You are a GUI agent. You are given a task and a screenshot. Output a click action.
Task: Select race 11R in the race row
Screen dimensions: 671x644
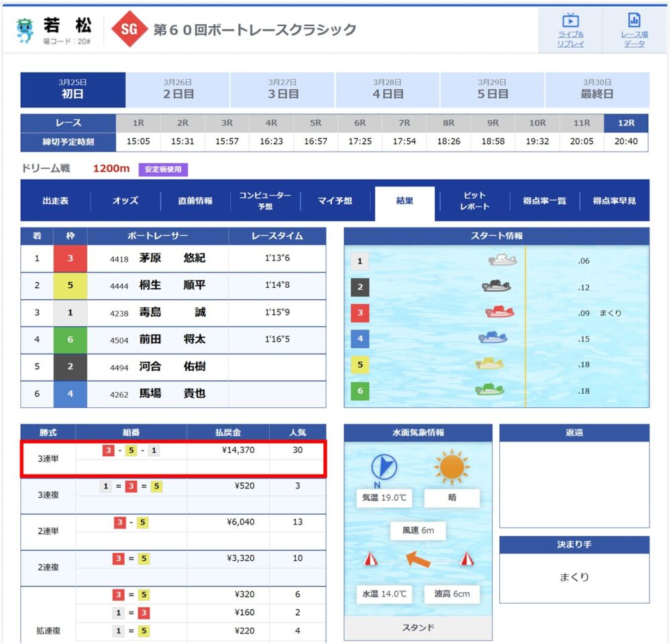[x=582, y=123]
